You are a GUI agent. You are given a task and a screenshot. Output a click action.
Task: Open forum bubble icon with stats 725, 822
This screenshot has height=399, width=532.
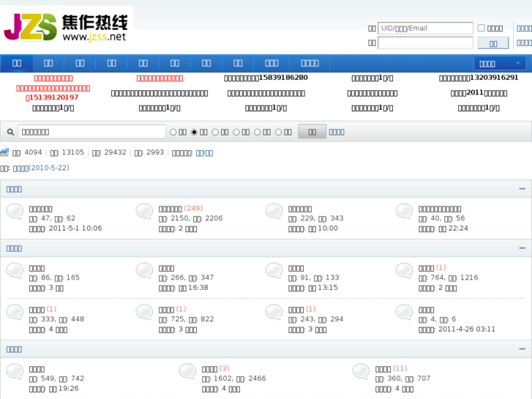[145, 312]
